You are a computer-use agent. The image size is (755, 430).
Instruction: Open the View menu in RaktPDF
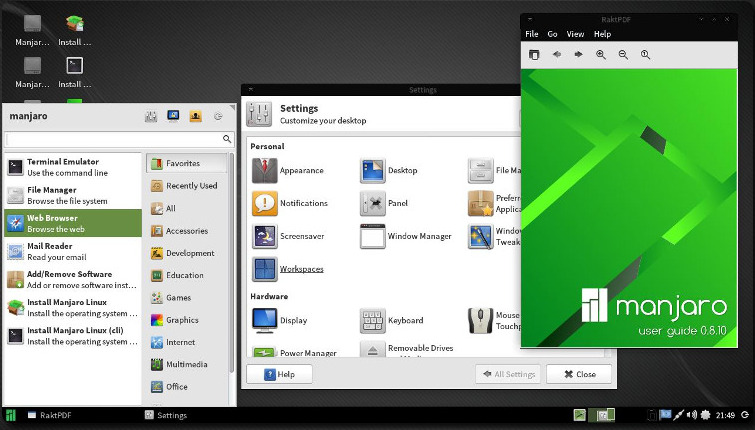(x=576, y=34)
